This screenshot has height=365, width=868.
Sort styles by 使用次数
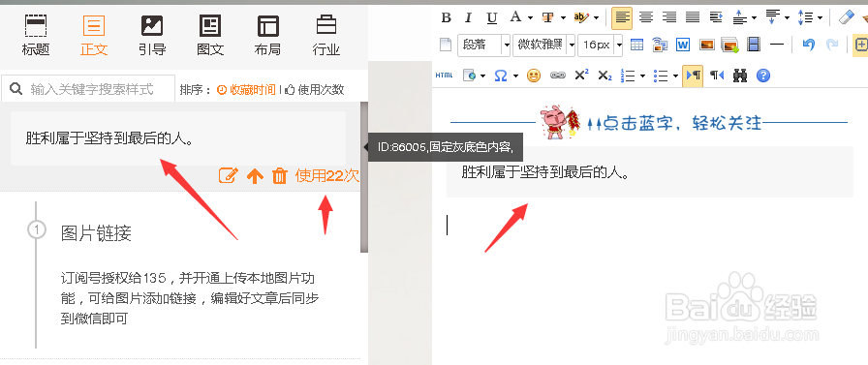click(315, 90)
